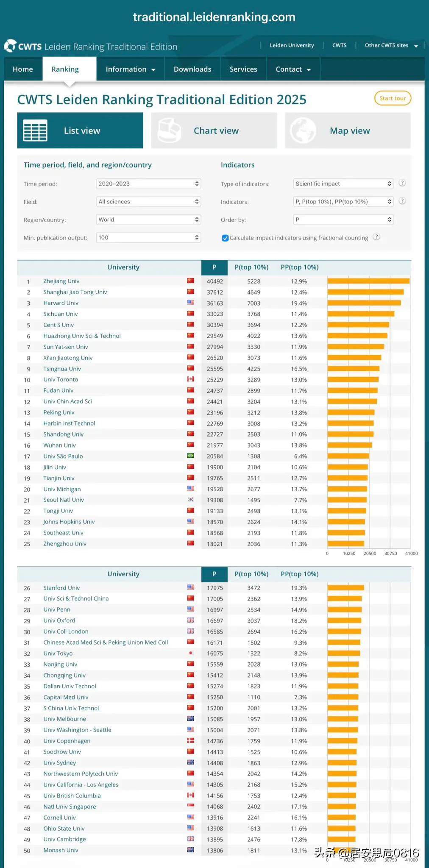Click Singapore flag on Natl Univ Singapore row

[x=191, y=807]
